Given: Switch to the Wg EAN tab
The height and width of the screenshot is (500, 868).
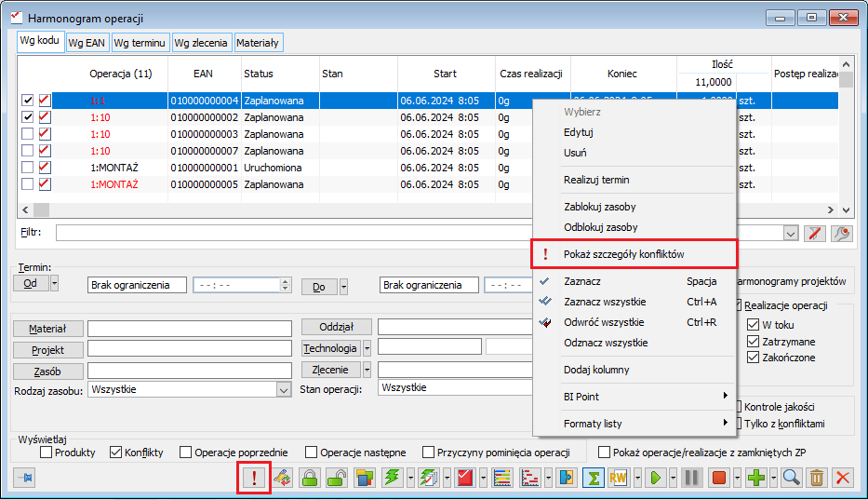Looking at the screenshot, I should pyautogui.click(x=87, y=43).
